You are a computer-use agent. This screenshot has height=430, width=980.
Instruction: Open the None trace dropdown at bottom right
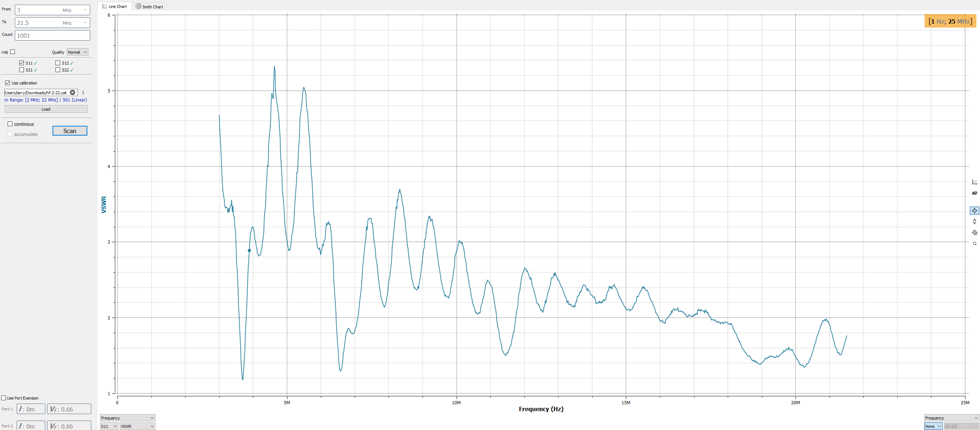pyautogui.click(x=933, y=426)
